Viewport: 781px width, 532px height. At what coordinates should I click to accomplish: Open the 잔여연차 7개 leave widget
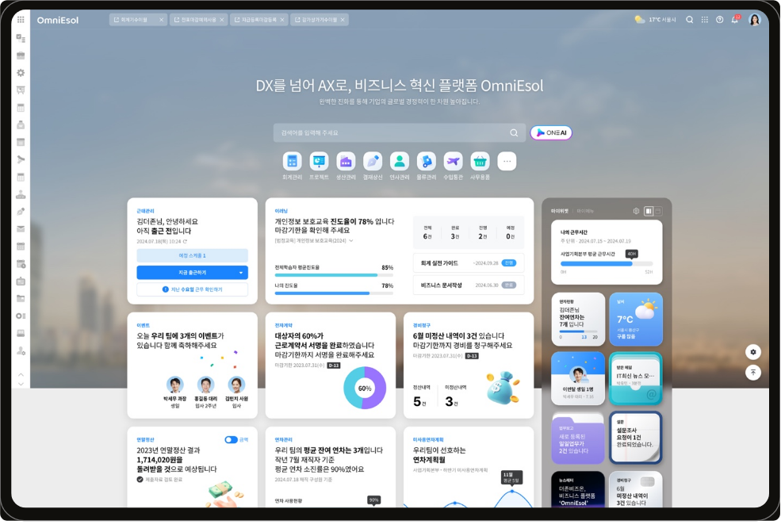[x=578, y=320]
